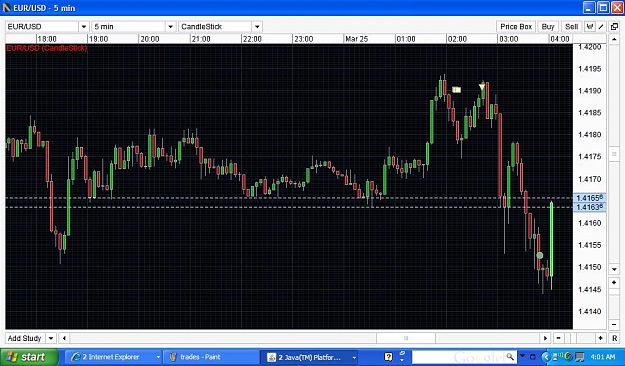Open the CandleStick chart type dropdown
The height and width of the screenshot is (366, 625).
point(257,27)
